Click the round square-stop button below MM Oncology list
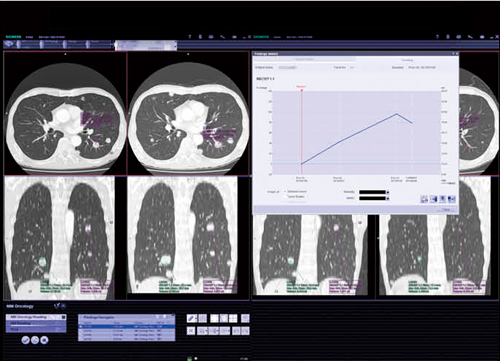The height and width of the screenshot is (361, 500). (44, 340)
